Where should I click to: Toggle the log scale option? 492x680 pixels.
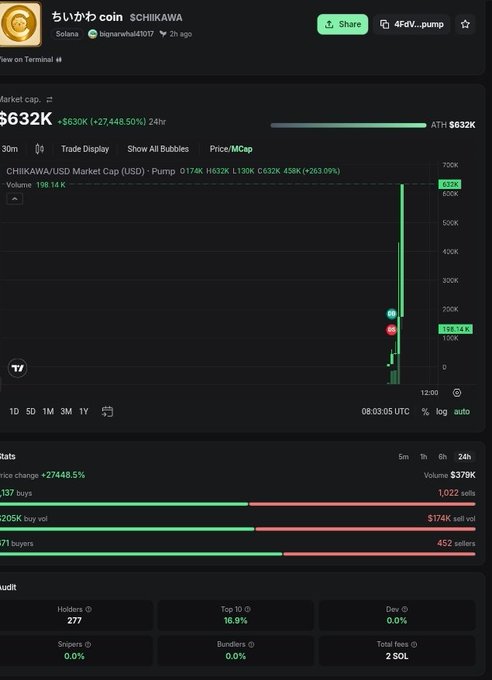[441, 412]
